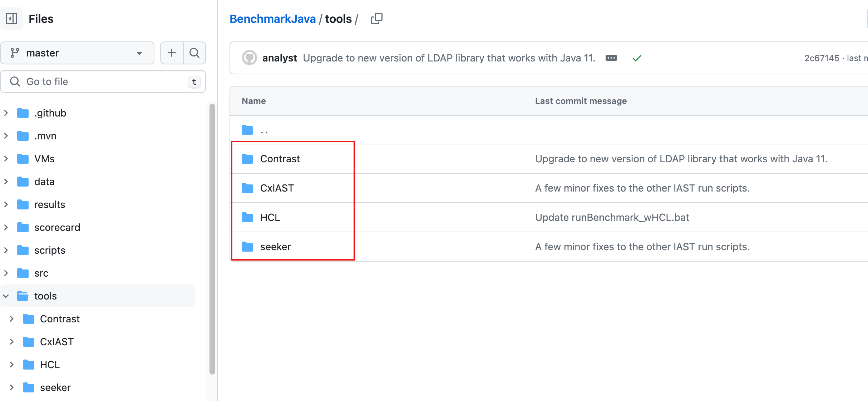Image resolution: width=868 pixels, height=401 pixels.
Task: Click the file tree vertical scrollbar
Action: (x=212, y=239)
